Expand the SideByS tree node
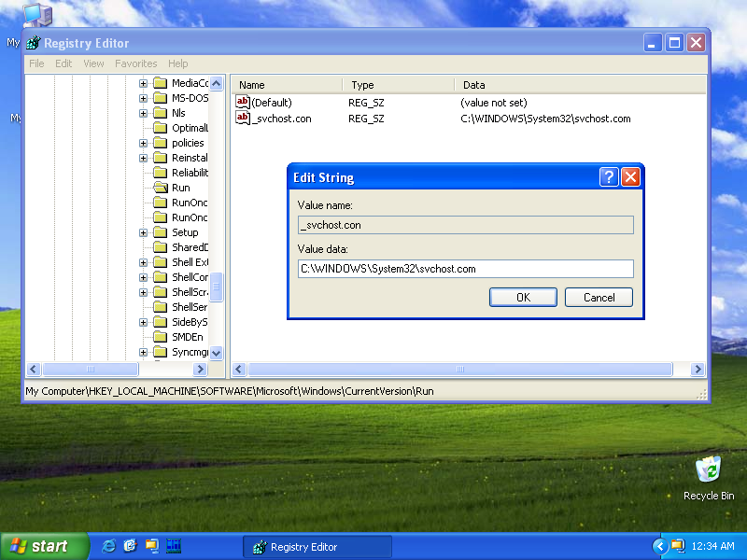 (143, 322)
